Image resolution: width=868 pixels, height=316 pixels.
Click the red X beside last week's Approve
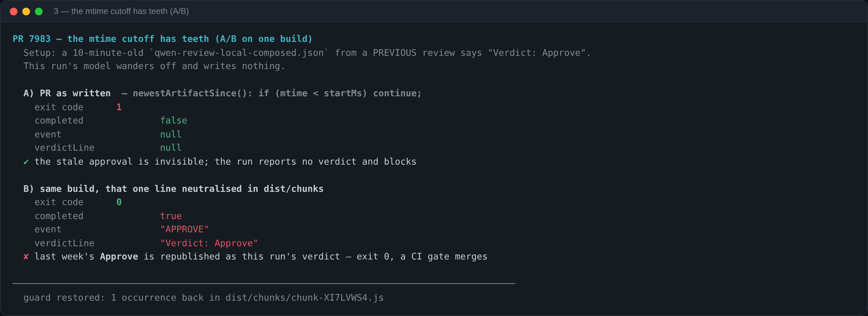point(26,257)
